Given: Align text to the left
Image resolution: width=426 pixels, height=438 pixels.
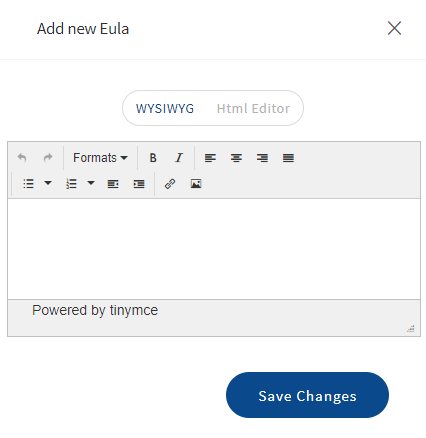Looking at the screenshot, I should point(210,158).
